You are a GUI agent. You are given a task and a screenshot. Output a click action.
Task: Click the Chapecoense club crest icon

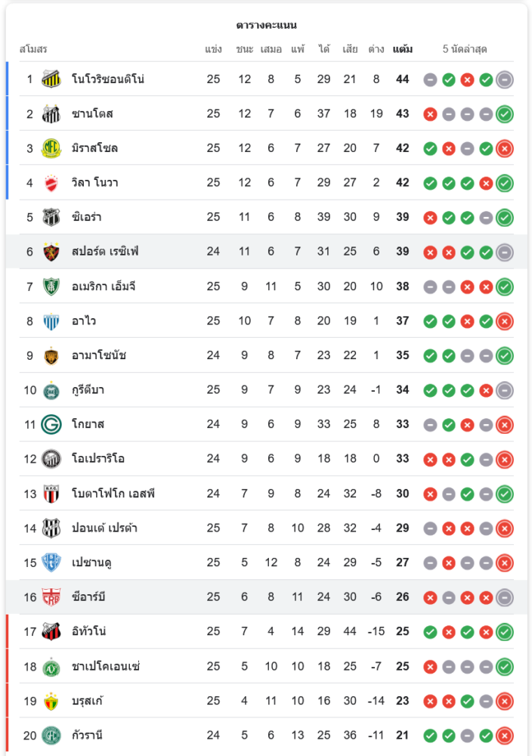pos(51,667)
